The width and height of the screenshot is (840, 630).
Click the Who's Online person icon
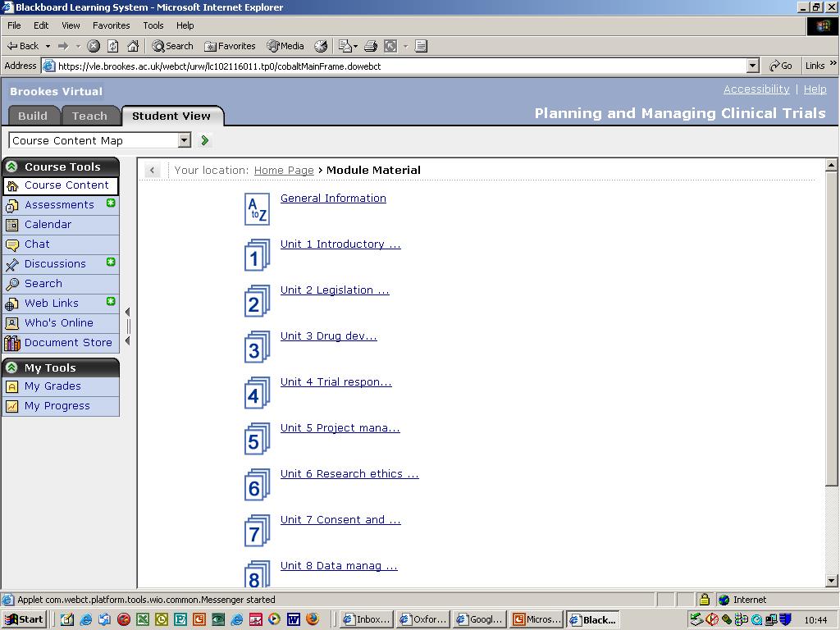[11, 323]
